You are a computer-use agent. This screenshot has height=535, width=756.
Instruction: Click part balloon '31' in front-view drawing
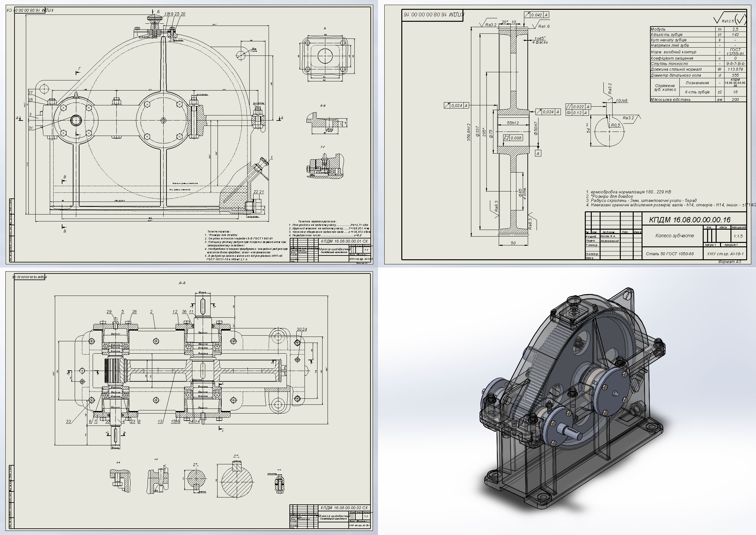pos(31,128)
